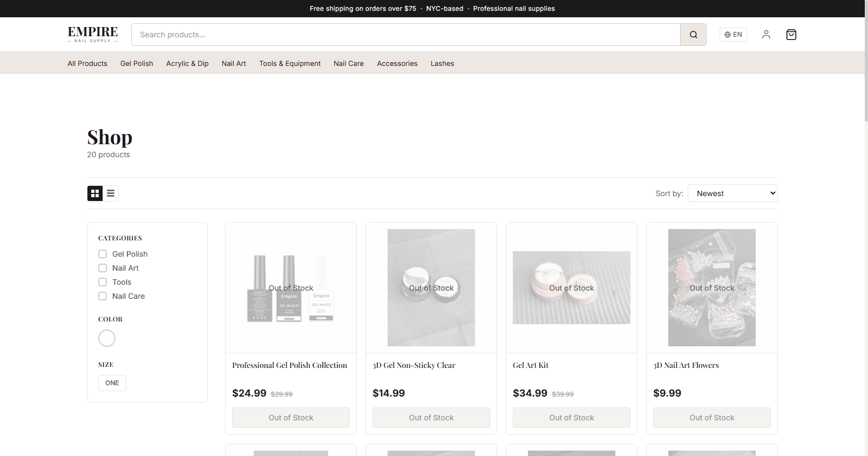The width and height of the screenshot is (868, 456).
Task: Check the Nail Art category filter
Action: pos(103,268)
